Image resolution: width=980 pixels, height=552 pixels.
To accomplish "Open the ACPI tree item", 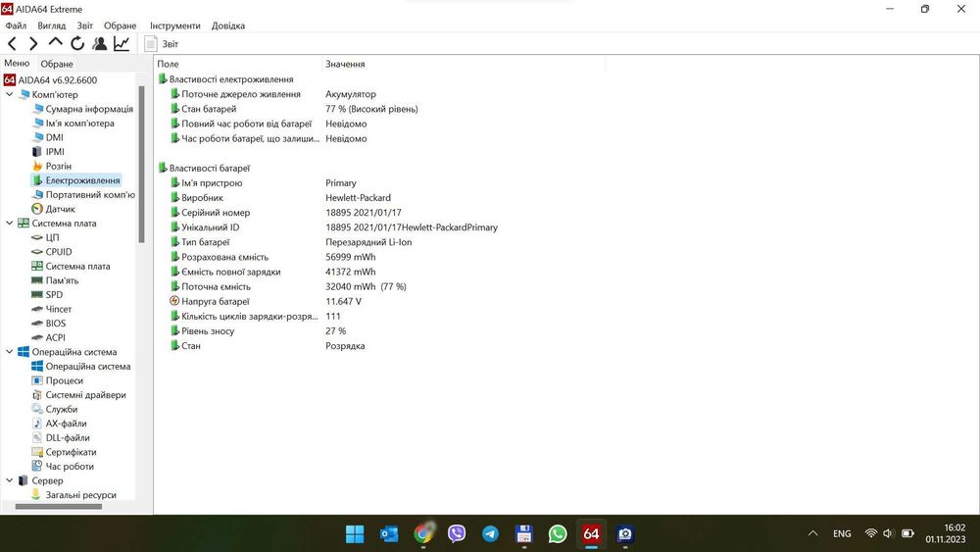I will click(x=49, y=337).
